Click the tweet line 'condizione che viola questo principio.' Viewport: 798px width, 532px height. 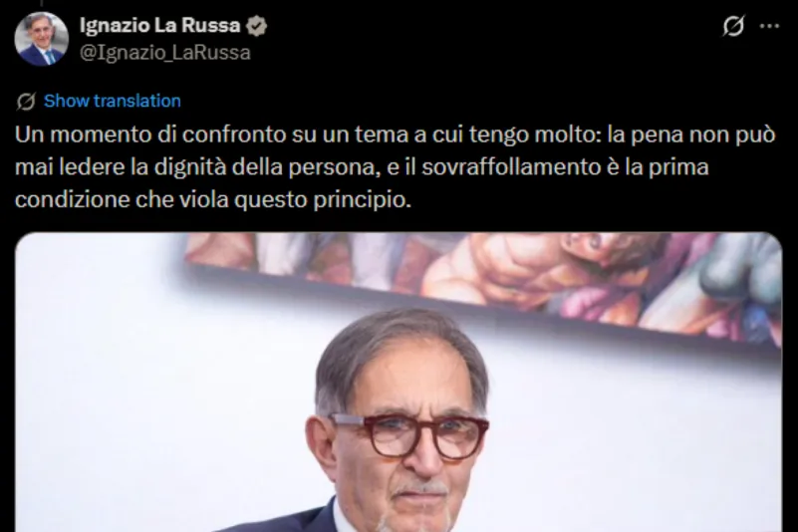213,200
